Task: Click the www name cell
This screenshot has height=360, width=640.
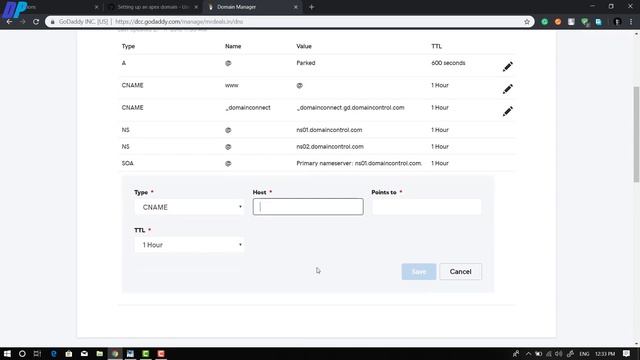Action: tap(231, 85)
